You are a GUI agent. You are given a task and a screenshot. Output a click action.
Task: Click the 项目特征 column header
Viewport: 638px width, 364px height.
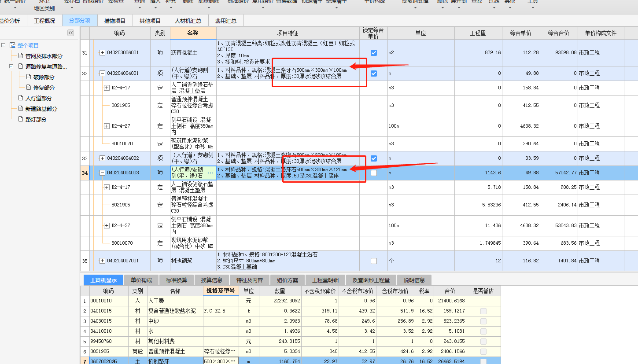[x=288, y=33]
